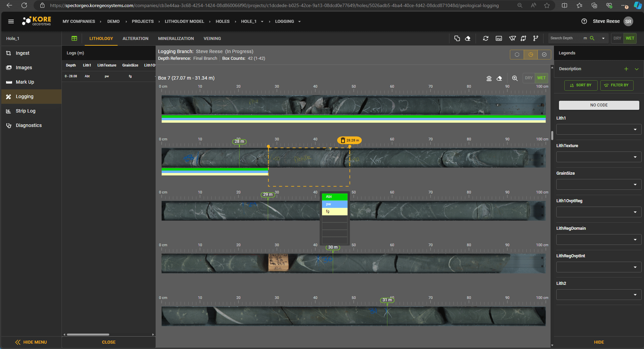644x349 pixels.
Task: Open Mark Up from the sidebar
Action: pyautogui.click(x=31, y=82)
